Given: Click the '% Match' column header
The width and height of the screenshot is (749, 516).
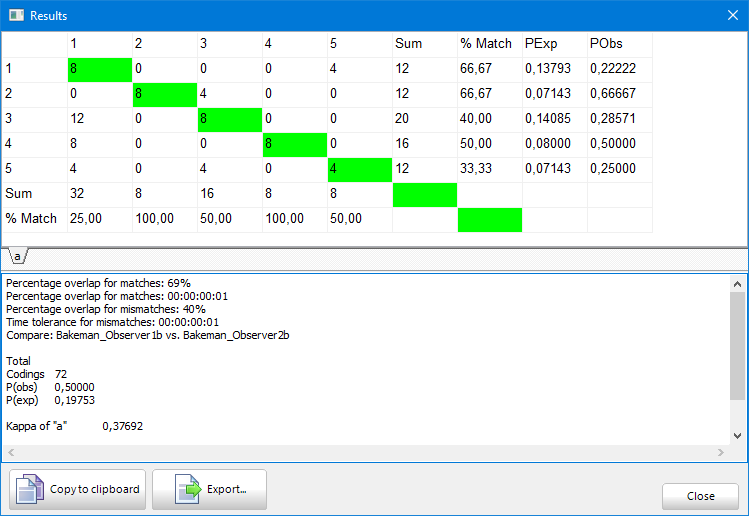Looking at the screenshot, I should 489,44.
